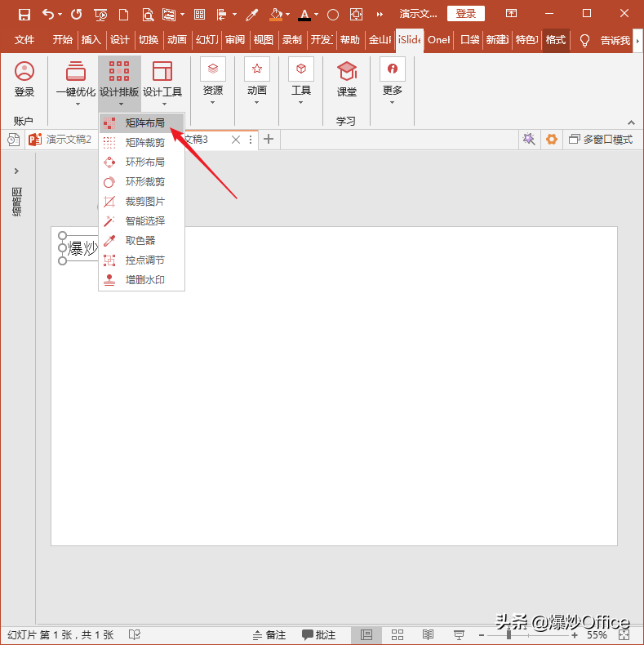Close the 文稿3 document tab
This screenshot has width=644, height=645.
click(x=236, y=140)
